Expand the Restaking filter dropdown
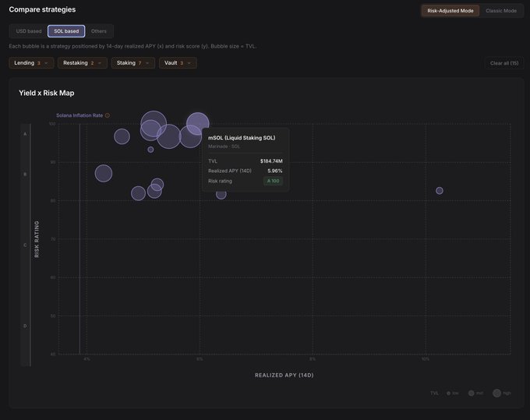Image resolution: width=530 pixels, height=420 pixels. pyautogui.click(x=82, y=63)
